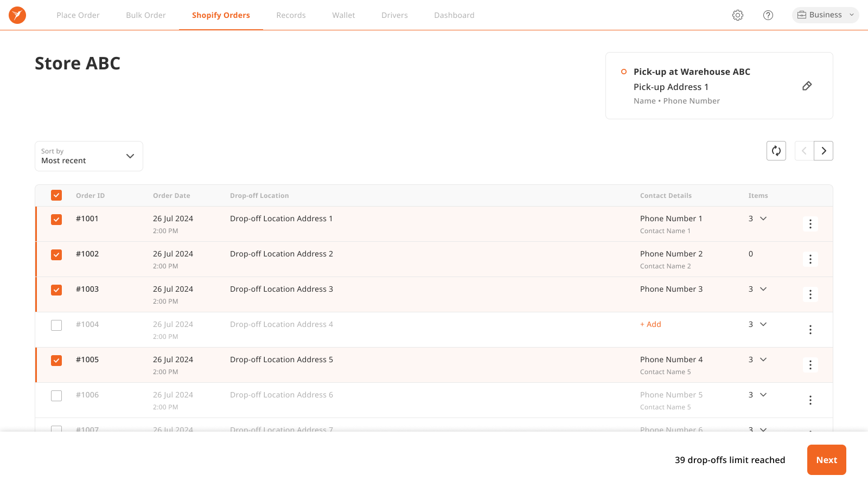Click the orange company logo
The height and width of the screenshot is (488, 868).
click(x=17, y=15)
